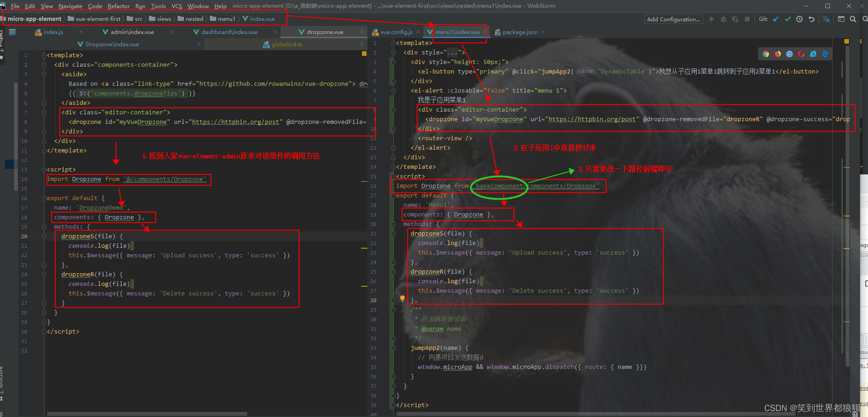The height and width of the screenshot is (417, 868).
Task: Open preview in Opera browser icon
Action: point(801,54)
